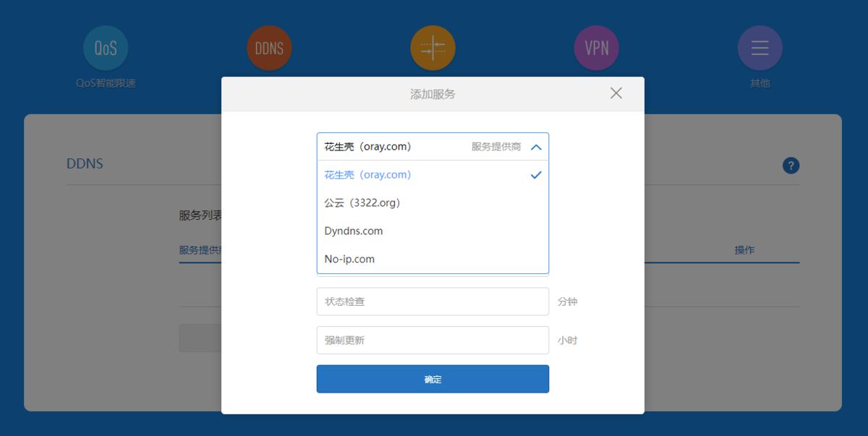868x436 pixels.
Task: Click the QoS智能限速 text label
Action: point(106,83)
